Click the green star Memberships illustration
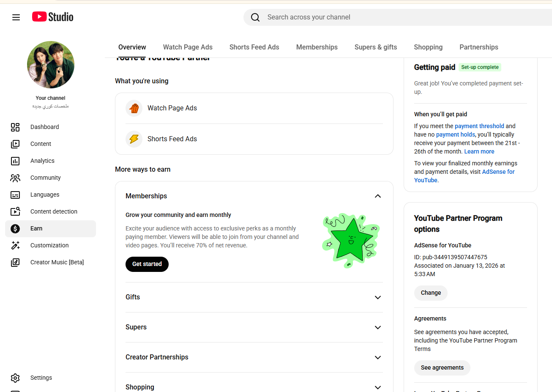Image resolution: width=552 pixels, height=392 pixels. (351, 240)
